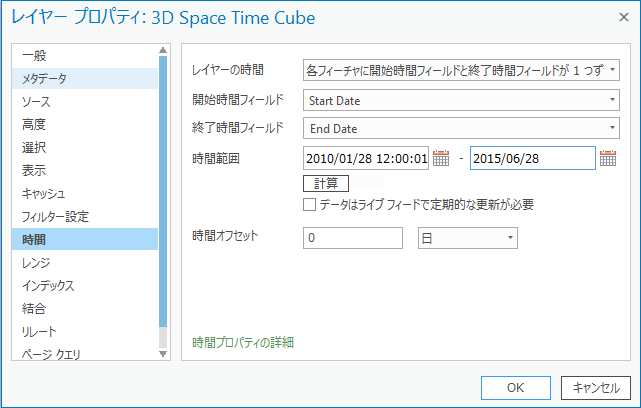Screen dimensions: 641x408
Task: Click the tab list vertical scrollbar
Action: pos(163,200)
